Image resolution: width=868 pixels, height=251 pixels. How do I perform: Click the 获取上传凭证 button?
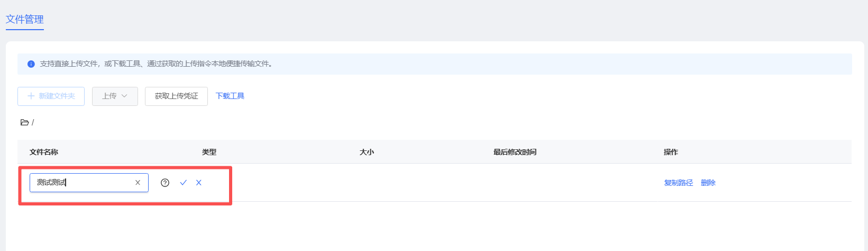tap(176, 96)
